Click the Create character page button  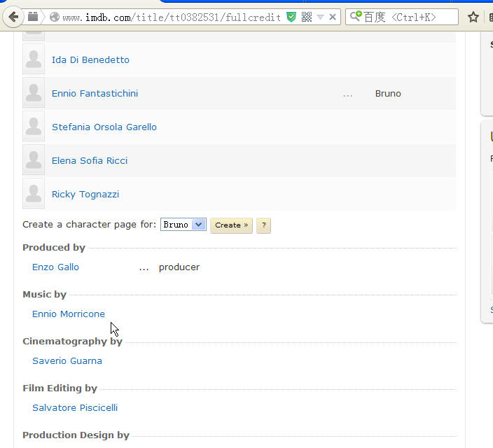231,225
